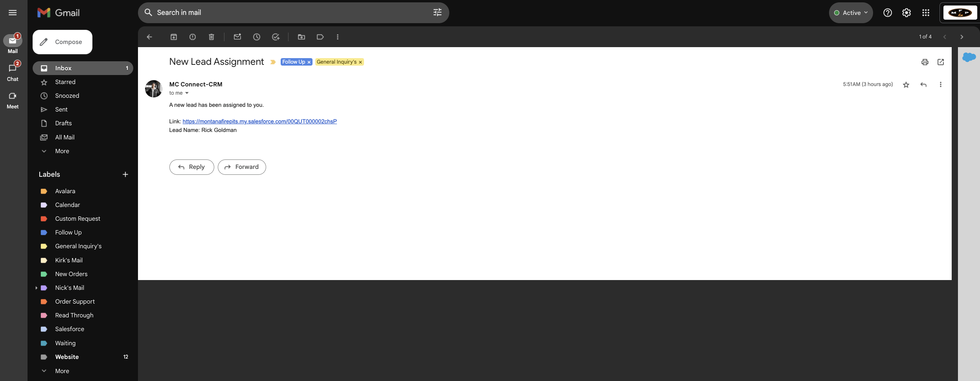Open the Salesforce lead link
Viewport: 980px width, 381px height.
pyautogui.click(x=260, y=121)
